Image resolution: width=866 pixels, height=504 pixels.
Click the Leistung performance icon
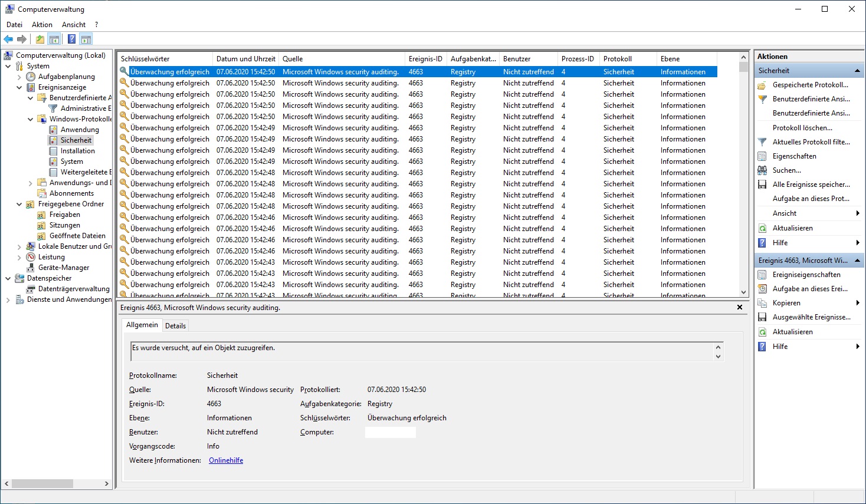pos(31,257)
